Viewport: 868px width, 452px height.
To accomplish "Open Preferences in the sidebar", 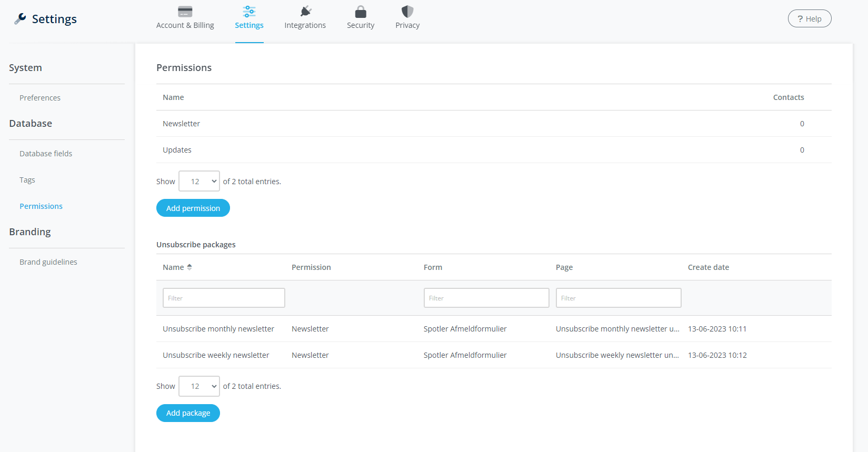I will point(40,98).
